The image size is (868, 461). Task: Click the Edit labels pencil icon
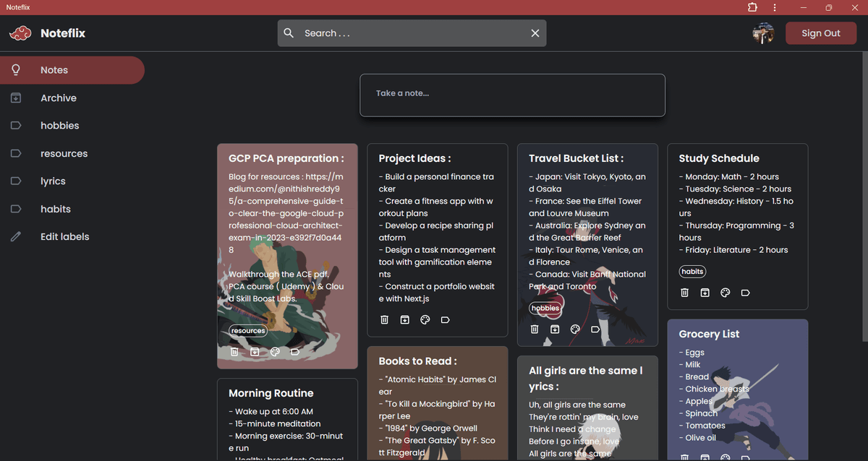click(16, 237)
